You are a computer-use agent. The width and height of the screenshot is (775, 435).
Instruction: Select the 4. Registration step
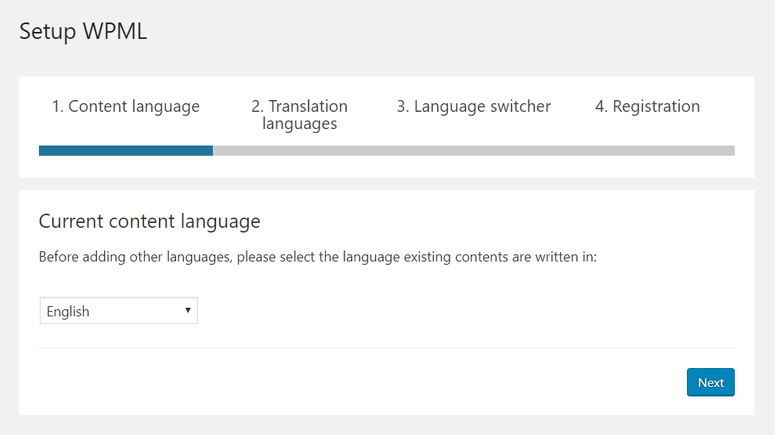click(647, 106)
